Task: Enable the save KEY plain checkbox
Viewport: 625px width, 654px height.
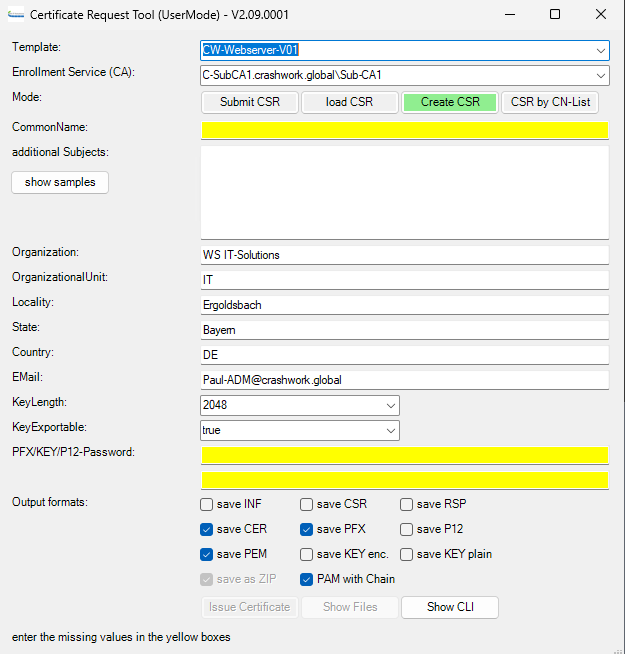Action: coord(406,555)
